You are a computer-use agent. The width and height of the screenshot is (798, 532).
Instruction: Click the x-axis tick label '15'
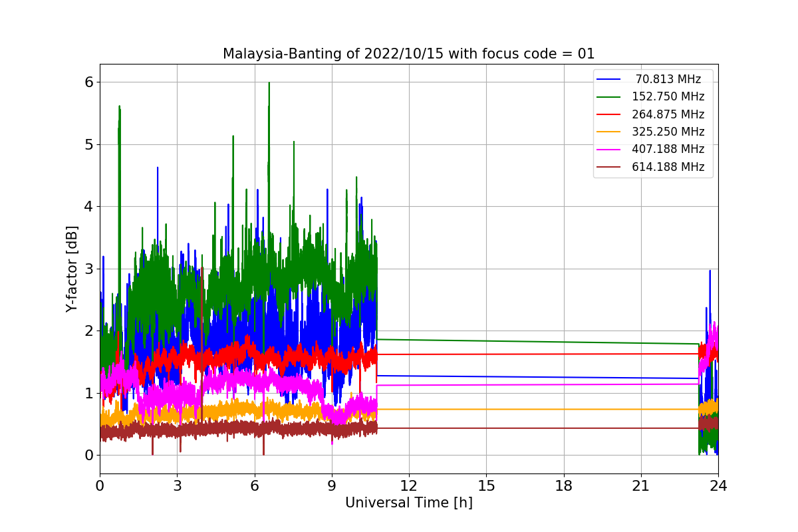(486, 485)
